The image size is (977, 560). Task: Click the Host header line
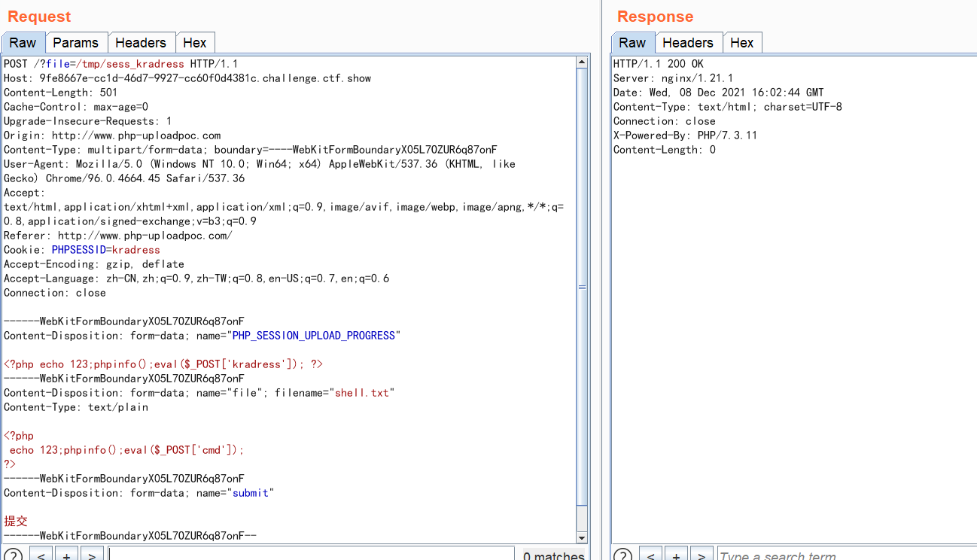(x=187, y=78)
